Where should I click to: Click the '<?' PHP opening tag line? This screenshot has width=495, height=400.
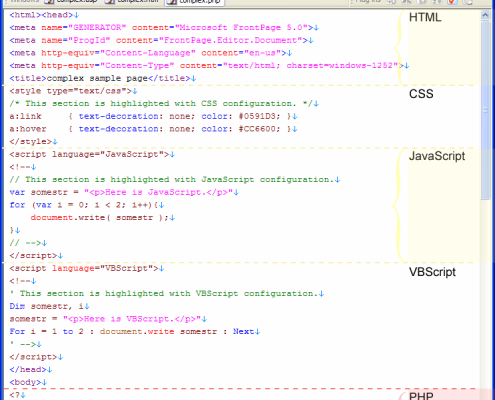pos(17,395)
